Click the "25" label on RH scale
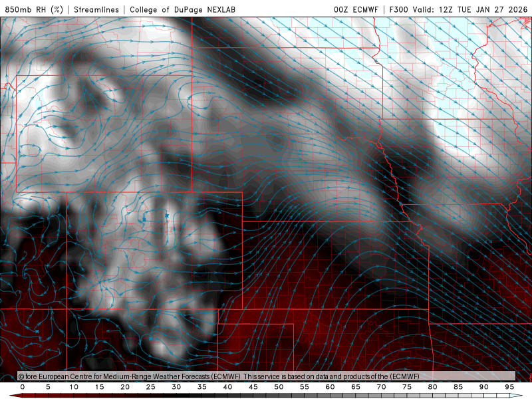The image size is (532, 399). point(150,387)
